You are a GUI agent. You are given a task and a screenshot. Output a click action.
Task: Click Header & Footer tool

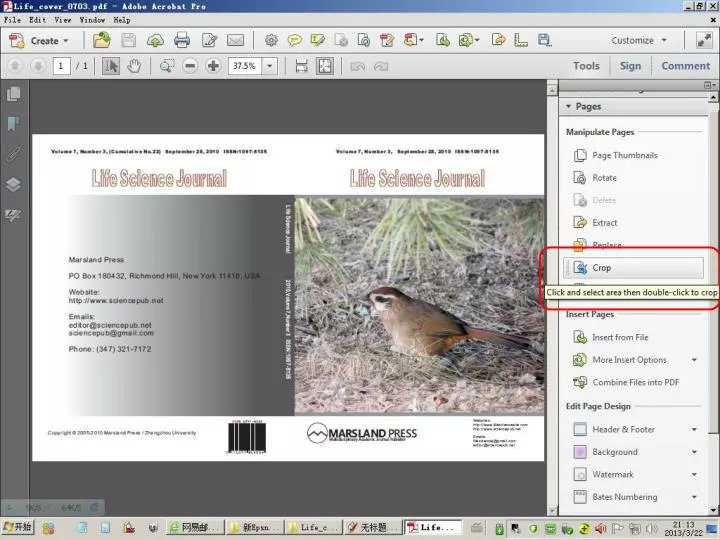point(614,429)
